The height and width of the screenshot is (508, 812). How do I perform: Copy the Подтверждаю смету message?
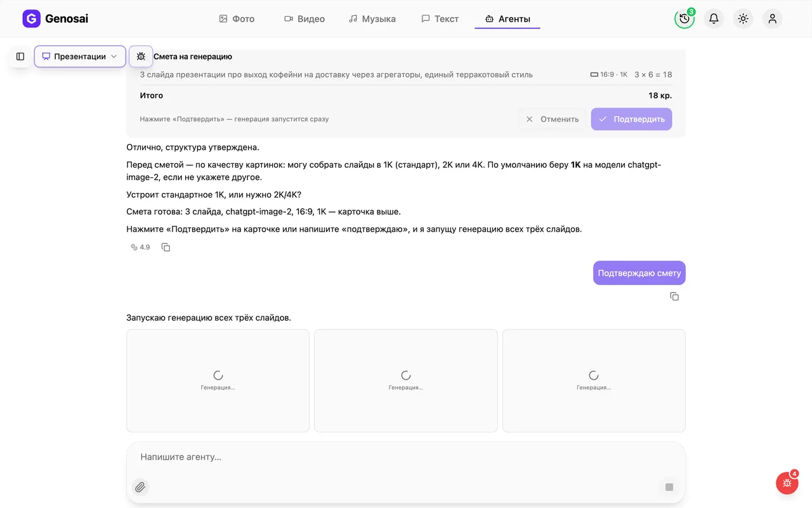pyautogui.click(x=674, y=297)
